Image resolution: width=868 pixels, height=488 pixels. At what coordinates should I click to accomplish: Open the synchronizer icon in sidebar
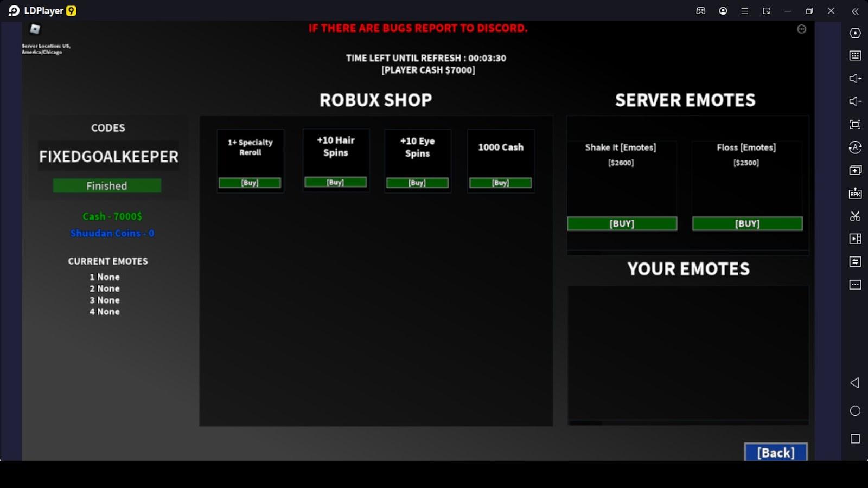(x=855, y=261)
